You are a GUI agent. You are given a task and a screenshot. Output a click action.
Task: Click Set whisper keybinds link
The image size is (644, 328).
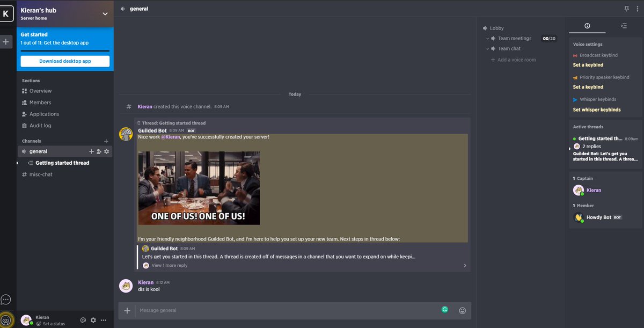pos(596,110)
